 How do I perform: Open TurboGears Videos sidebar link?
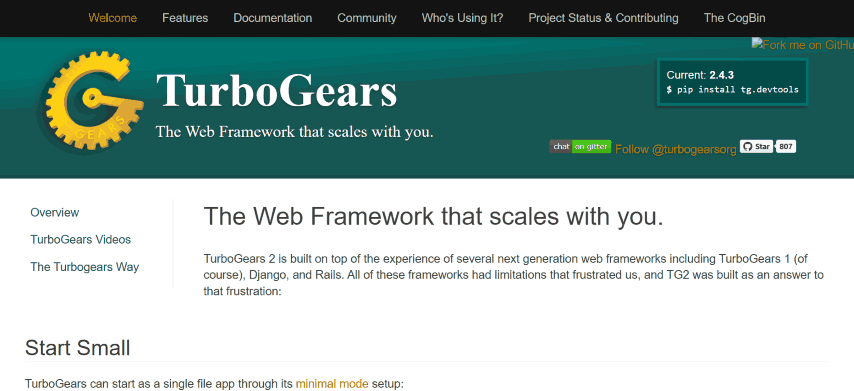point(81,240)
